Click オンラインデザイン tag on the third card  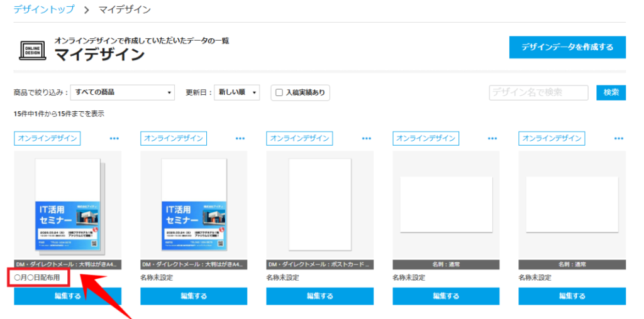pyautogui.click(x=300, y=138)
